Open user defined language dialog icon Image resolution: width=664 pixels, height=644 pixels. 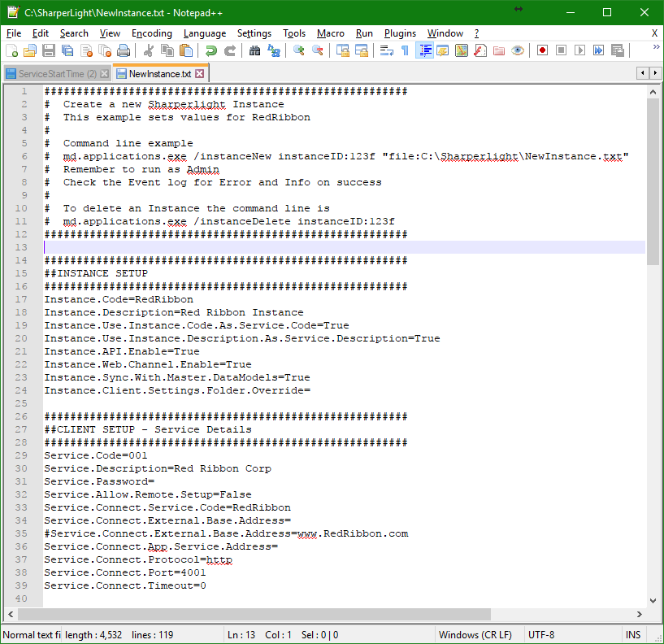tap(443, 50)
